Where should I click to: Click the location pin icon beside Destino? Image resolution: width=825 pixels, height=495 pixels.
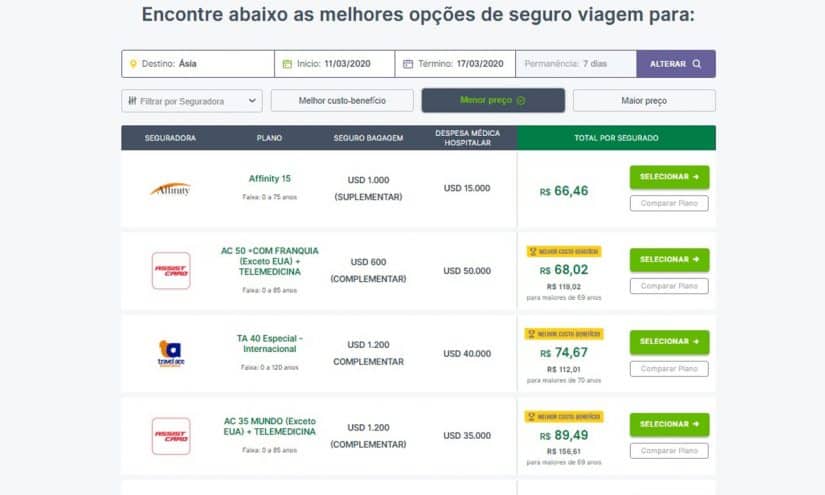point(133,64)
